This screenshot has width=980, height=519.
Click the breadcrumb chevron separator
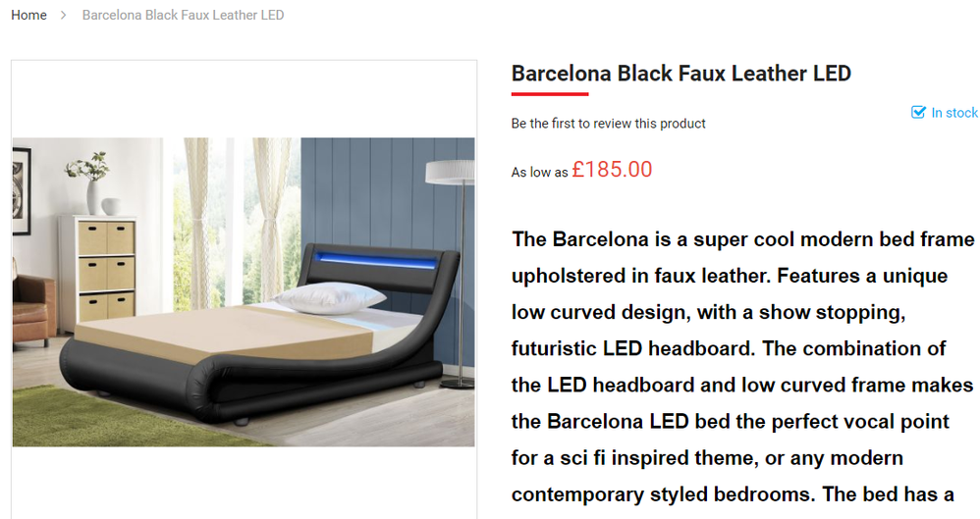64,16
